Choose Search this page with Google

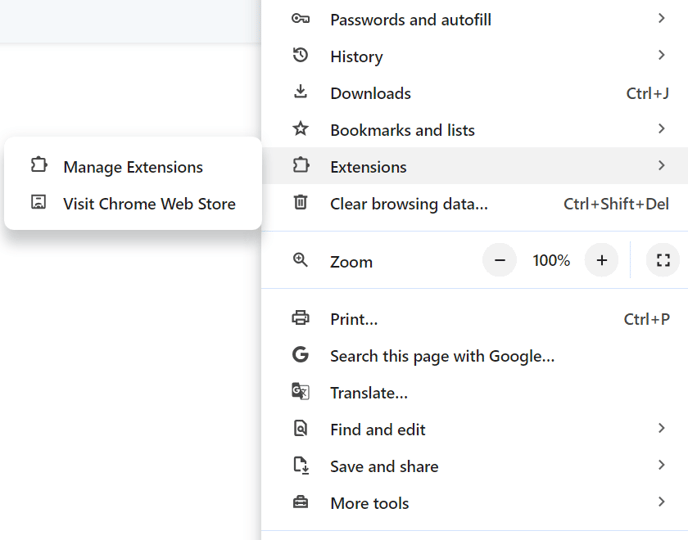(x=442, y=356)
